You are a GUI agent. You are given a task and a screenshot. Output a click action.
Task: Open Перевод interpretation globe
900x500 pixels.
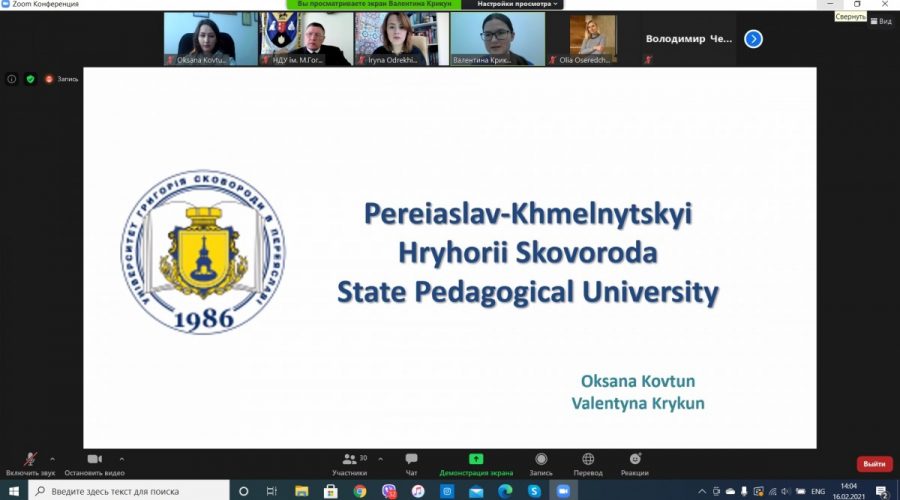588,464
